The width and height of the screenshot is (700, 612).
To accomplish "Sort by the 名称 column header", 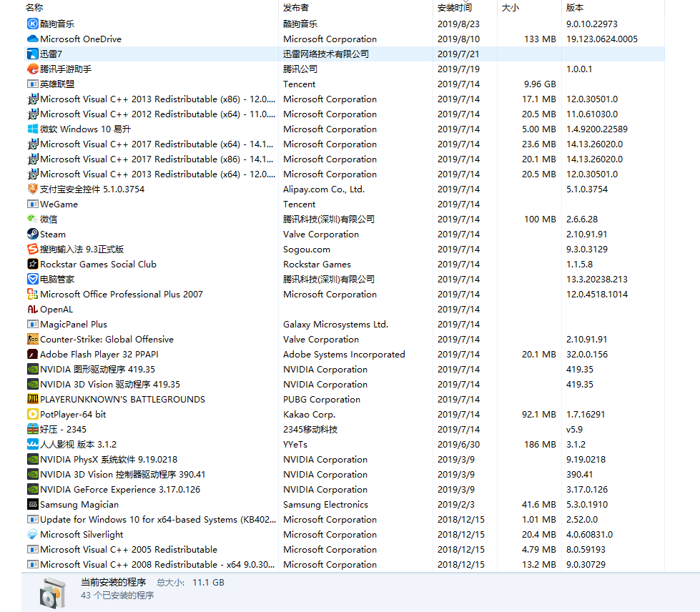I will (x=34, y=8).
